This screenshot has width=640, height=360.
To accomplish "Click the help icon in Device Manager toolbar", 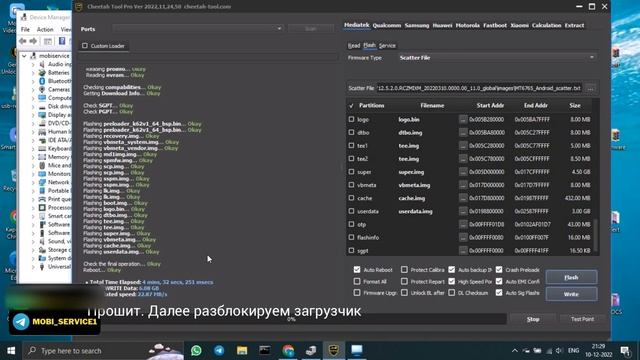I will tap(62, 41).
